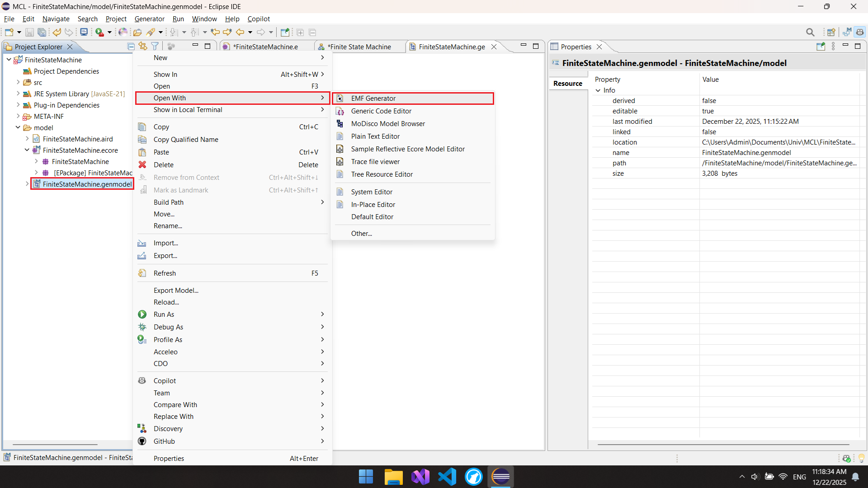The height and width of the screenshot is (488, 868).
Task: Toggle Link with Editor in Project Explorer
Action: pyautogui.click(x=143, y=47)
